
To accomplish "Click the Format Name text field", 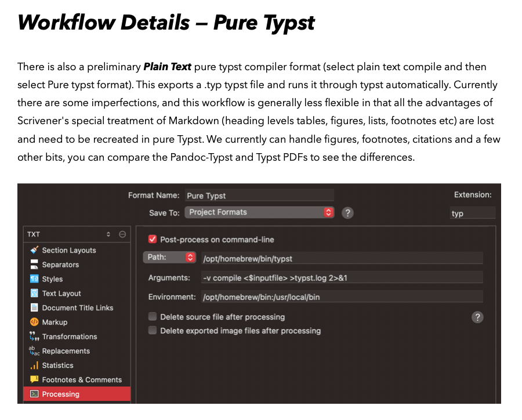I will tap(259, 195).
